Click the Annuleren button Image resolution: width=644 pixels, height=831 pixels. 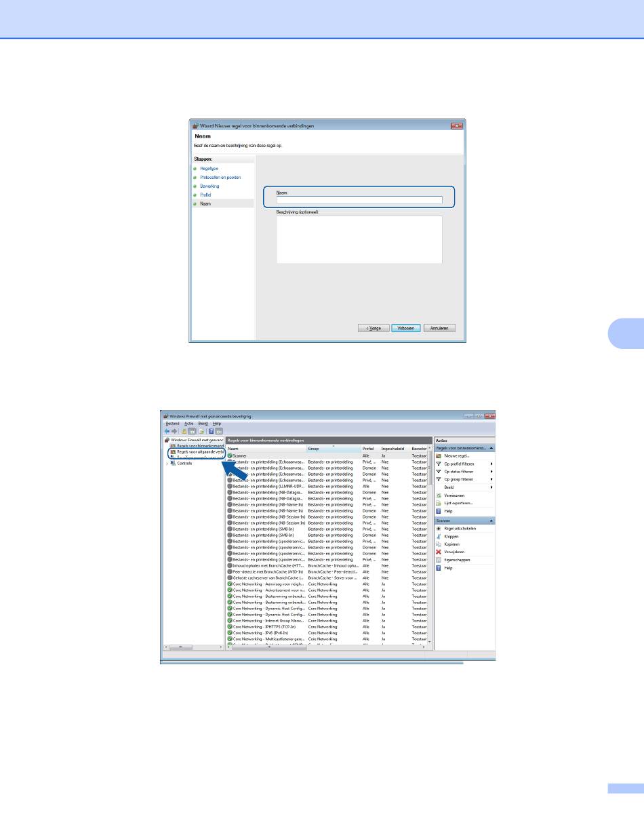click(440, 328)
